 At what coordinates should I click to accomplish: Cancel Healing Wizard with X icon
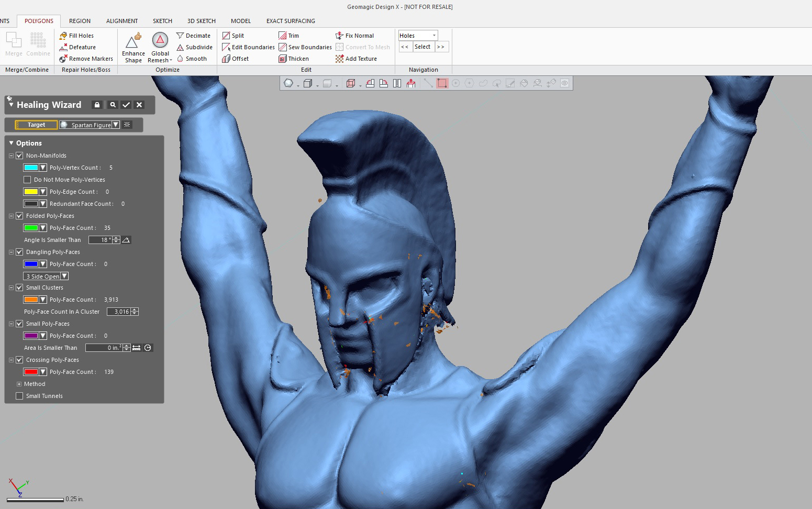(x=139, y=105)
